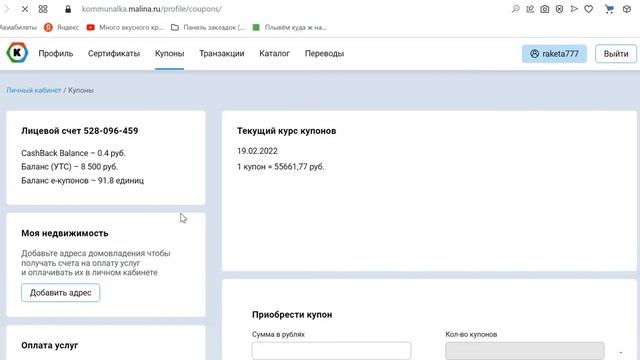The width and height of the screenshot is (640, 360).
Task: Open the Сертификаты tab
Action: point(114,53)
